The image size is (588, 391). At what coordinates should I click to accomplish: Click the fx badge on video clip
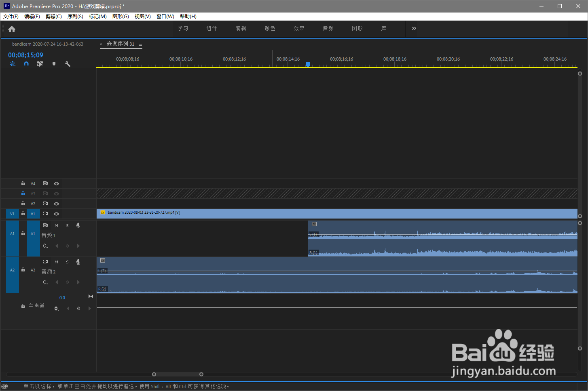(103, 212)
